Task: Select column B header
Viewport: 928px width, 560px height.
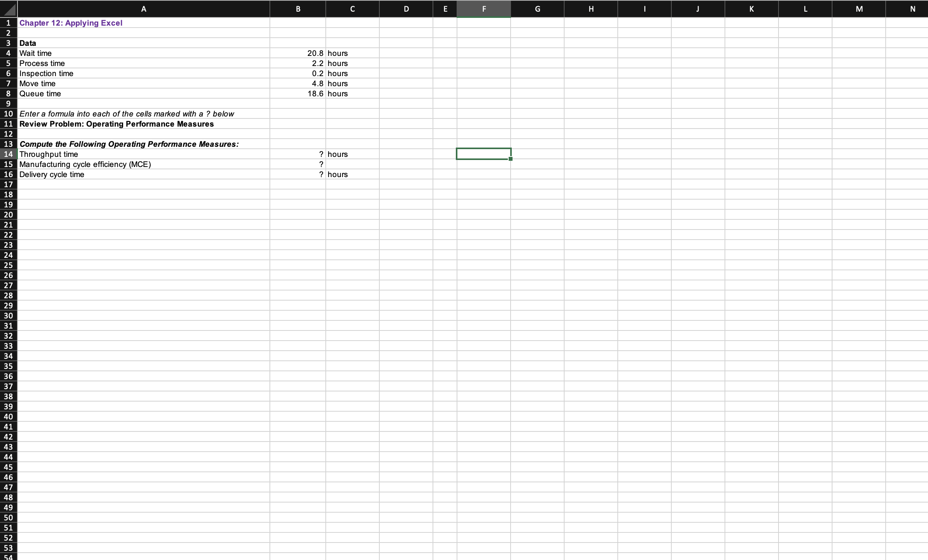Action: (298, 9)
